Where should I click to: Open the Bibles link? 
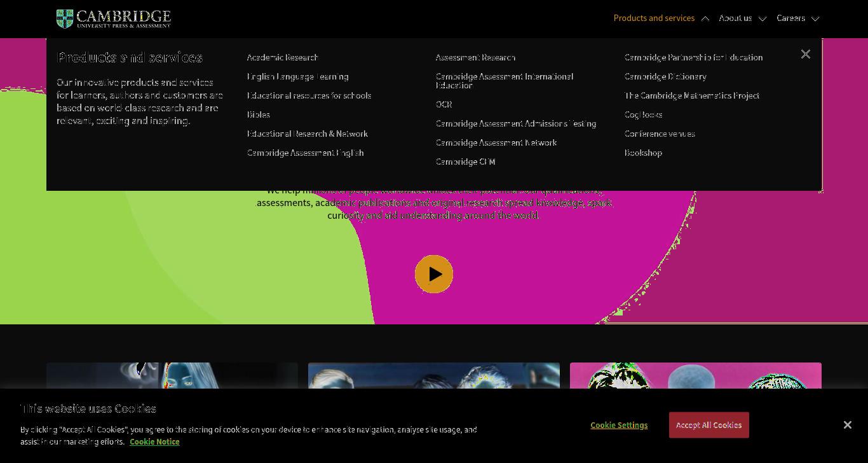pyautogui.click(x=258, y=114)
